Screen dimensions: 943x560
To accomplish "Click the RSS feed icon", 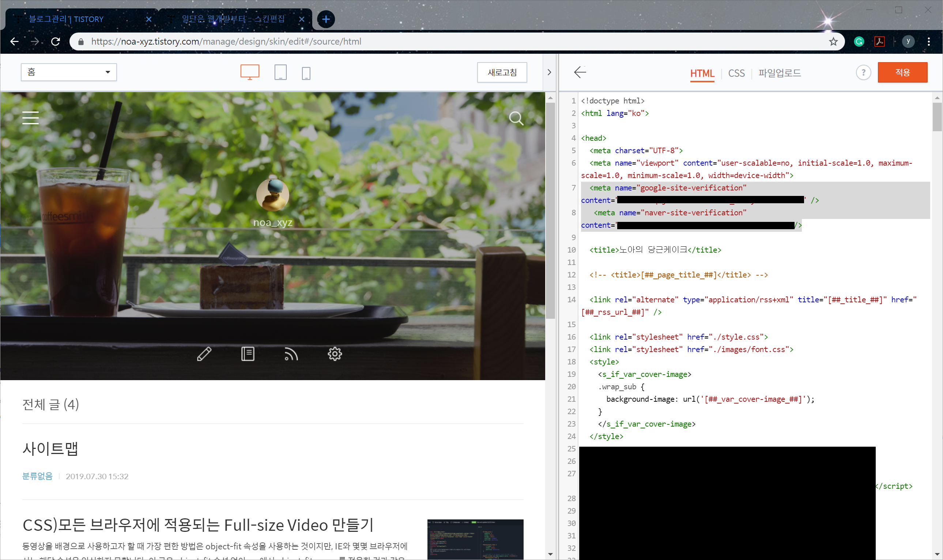I will point(291,354).
